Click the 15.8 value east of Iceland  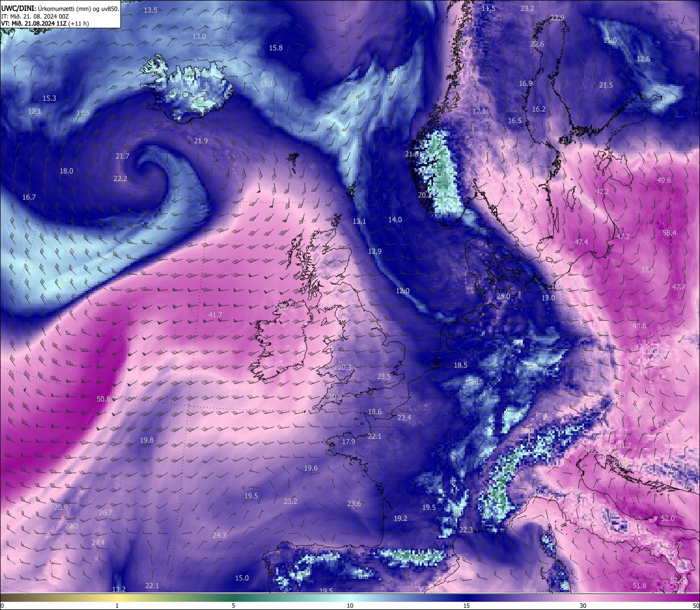[276, 48]
